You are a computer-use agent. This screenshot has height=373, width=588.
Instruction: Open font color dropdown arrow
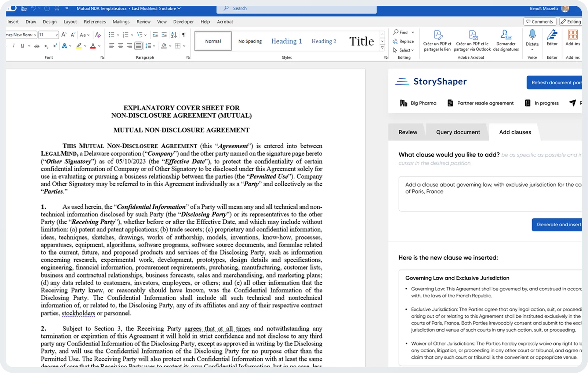pos(99,46)
